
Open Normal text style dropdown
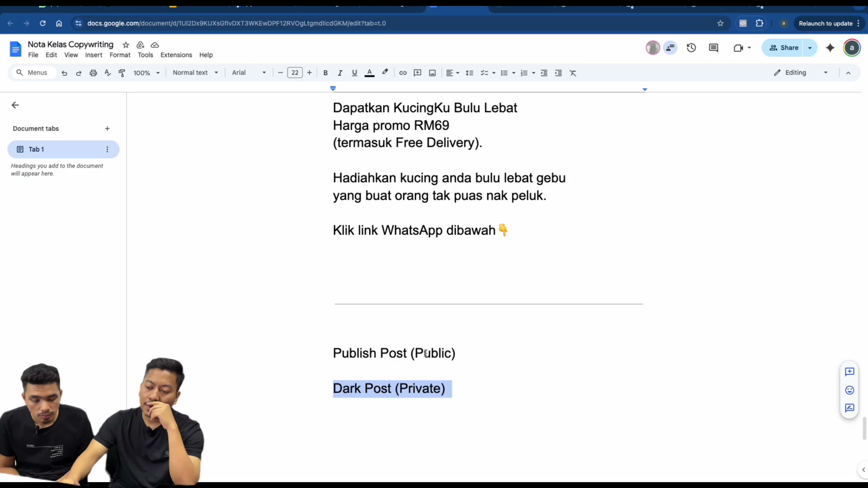pos(195,73)
